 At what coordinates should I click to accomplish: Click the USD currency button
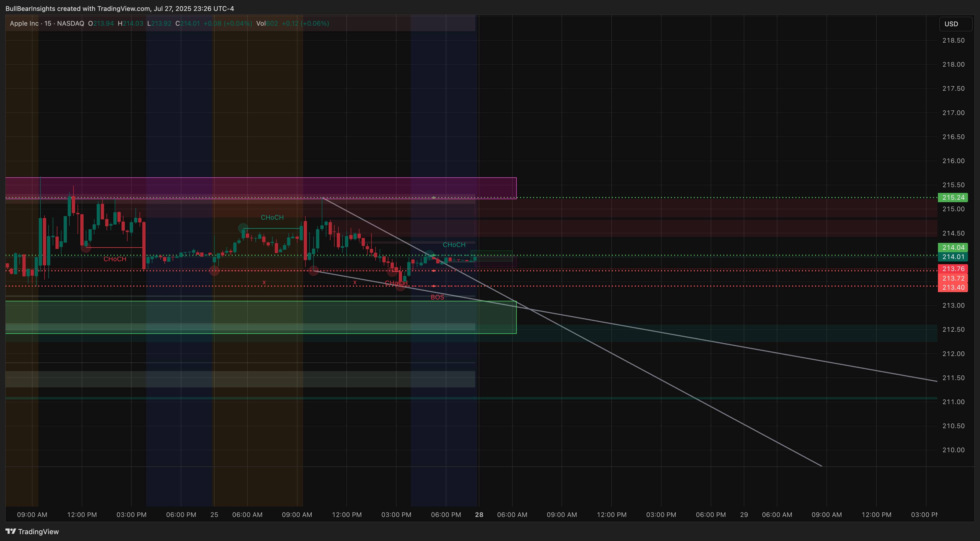pyautogui.click(x=955, y=23)
